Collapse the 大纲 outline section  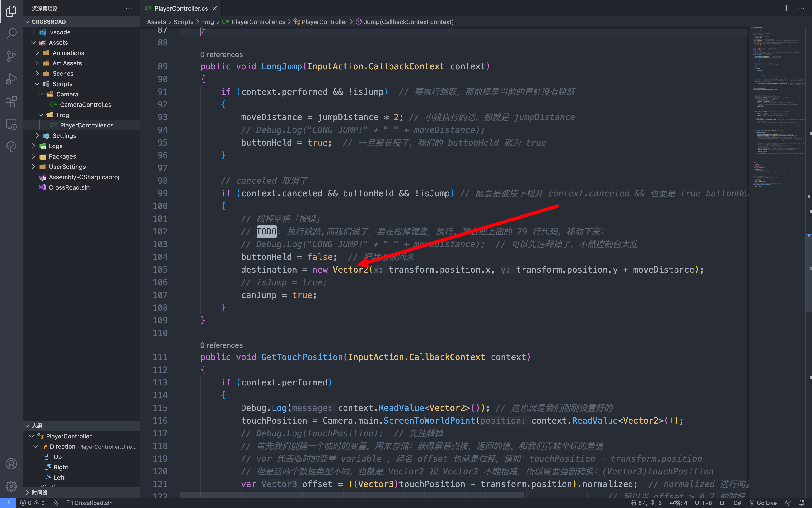click(27, 426)
